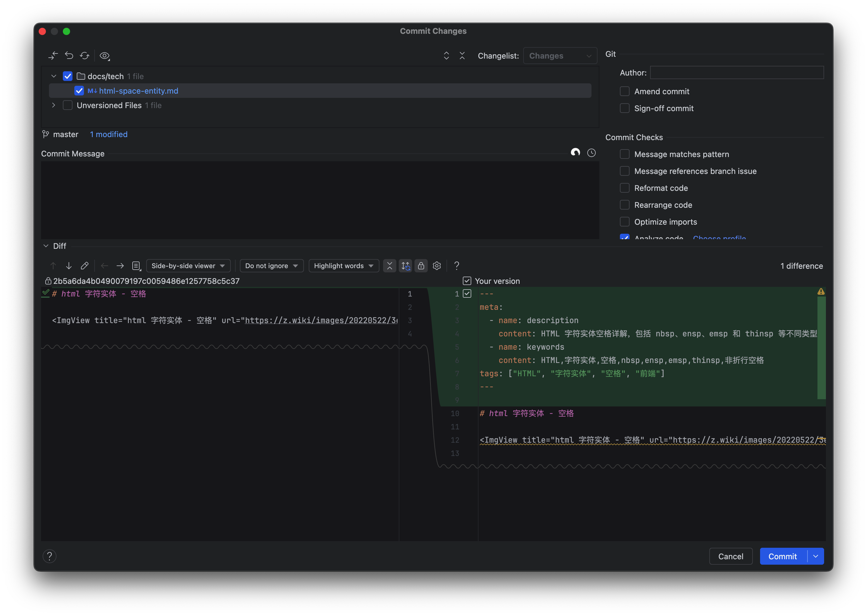Click the commit message history clock icon
Viewport: 867px width, 616px height.
pyautogui.click(x=591, y=153)
